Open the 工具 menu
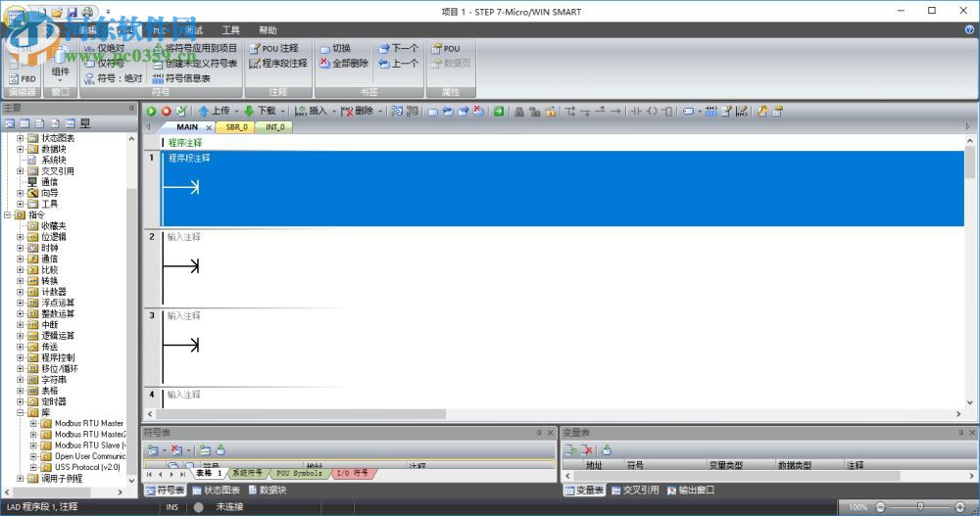 pyautogui.click(x=230, y=30)
